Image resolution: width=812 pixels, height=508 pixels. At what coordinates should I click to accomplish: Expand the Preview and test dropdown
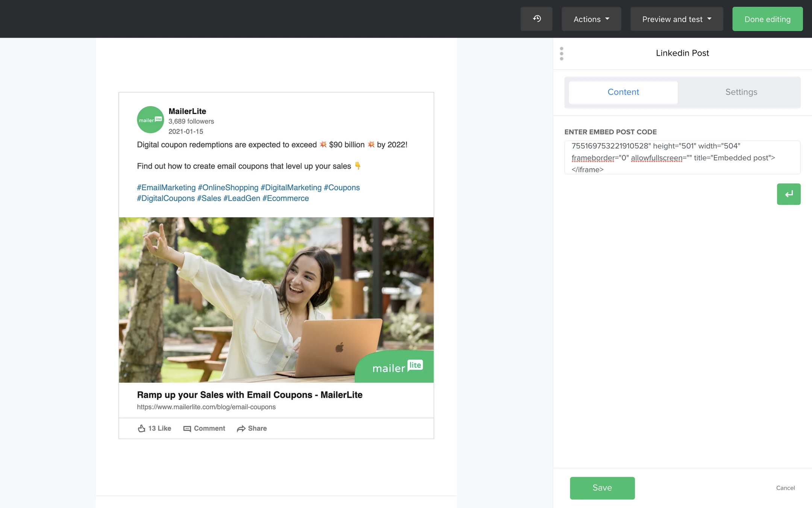point(676,19)
